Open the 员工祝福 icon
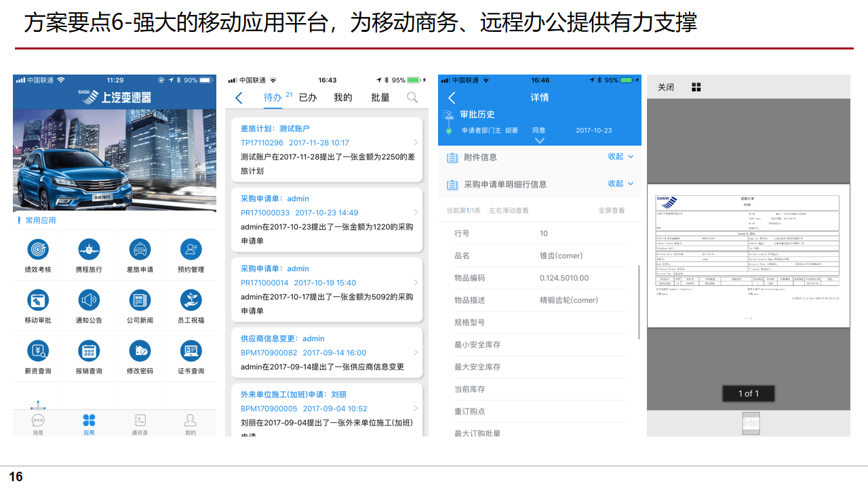 click(191, 300)
